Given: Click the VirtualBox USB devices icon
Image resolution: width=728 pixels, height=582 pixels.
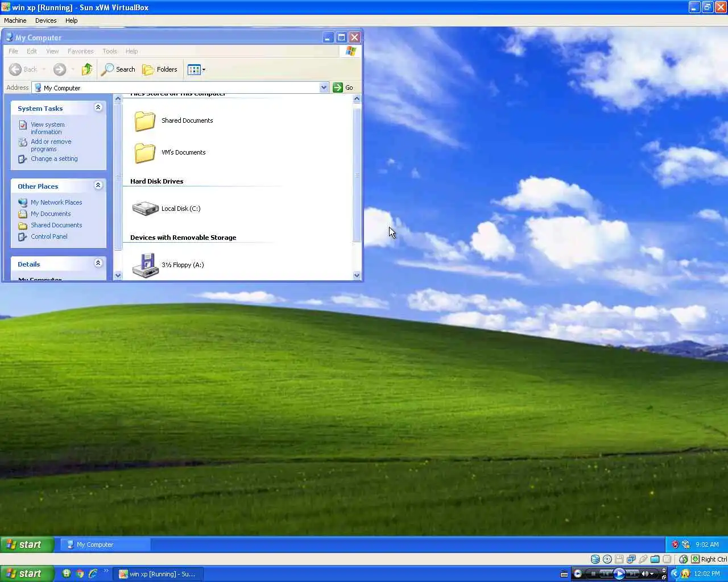Looking at the screenshot, I should [x=643, y=559].
